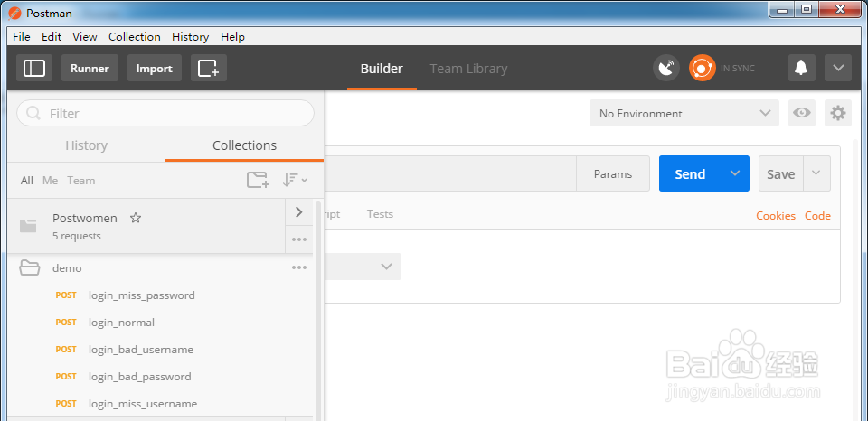
Task: Click the new tab window icon
Action: coord(209,68)
